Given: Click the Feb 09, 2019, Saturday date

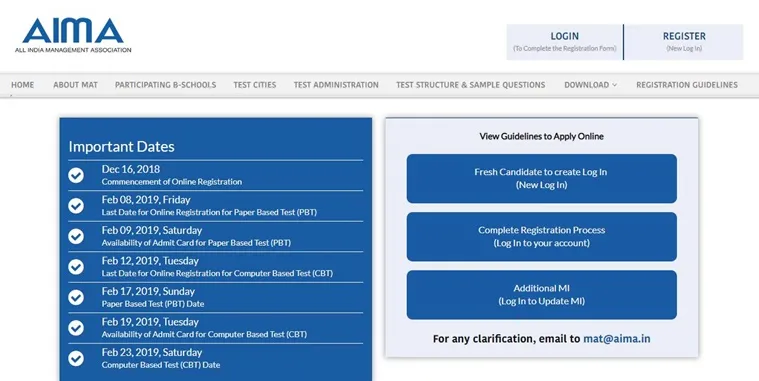Looking at the screenshot, I should click(152, 230).
